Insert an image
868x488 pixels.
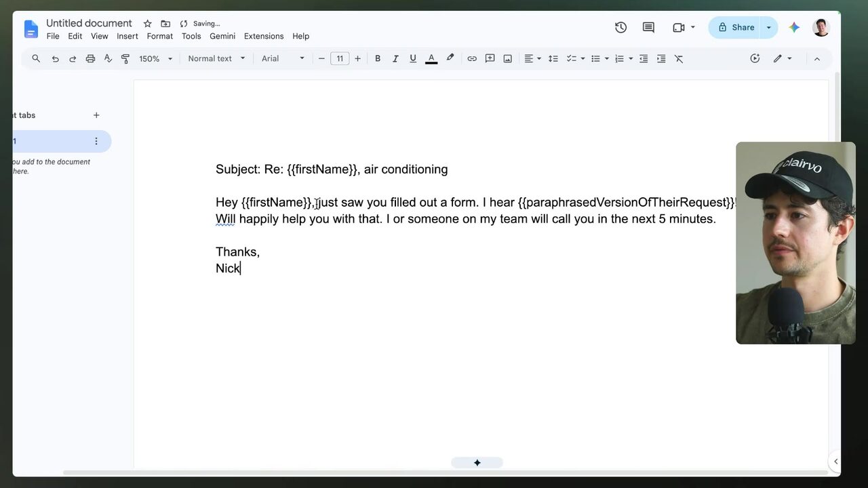tap(507, 59)
